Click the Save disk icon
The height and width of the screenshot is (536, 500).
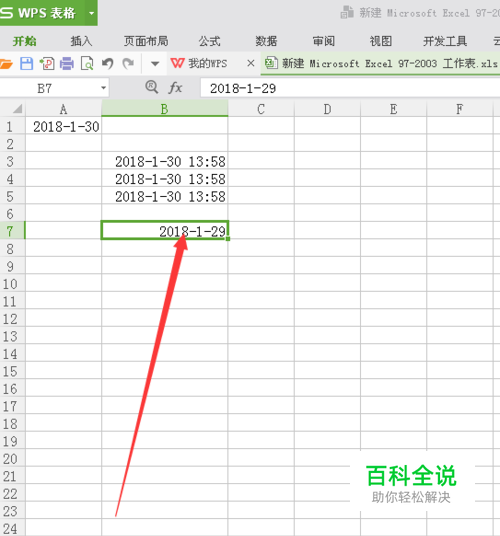pos(26,64)
